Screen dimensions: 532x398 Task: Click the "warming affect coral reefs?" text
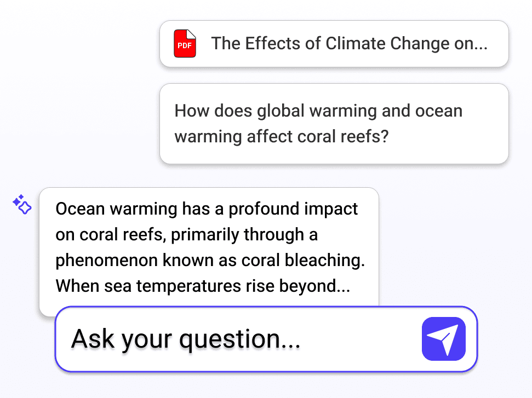pos(282,136)
